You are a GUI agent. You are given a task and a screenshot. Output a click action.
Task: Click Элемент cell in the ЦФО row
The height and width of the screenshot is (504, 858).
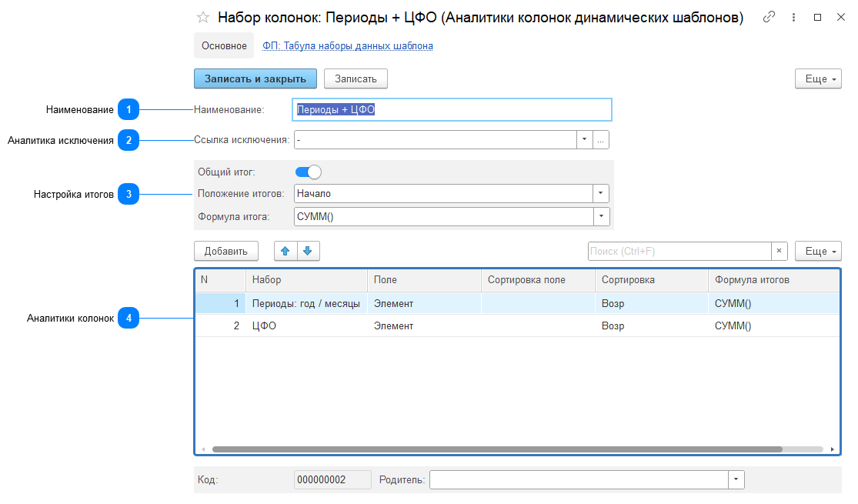(x=424, y=325)
